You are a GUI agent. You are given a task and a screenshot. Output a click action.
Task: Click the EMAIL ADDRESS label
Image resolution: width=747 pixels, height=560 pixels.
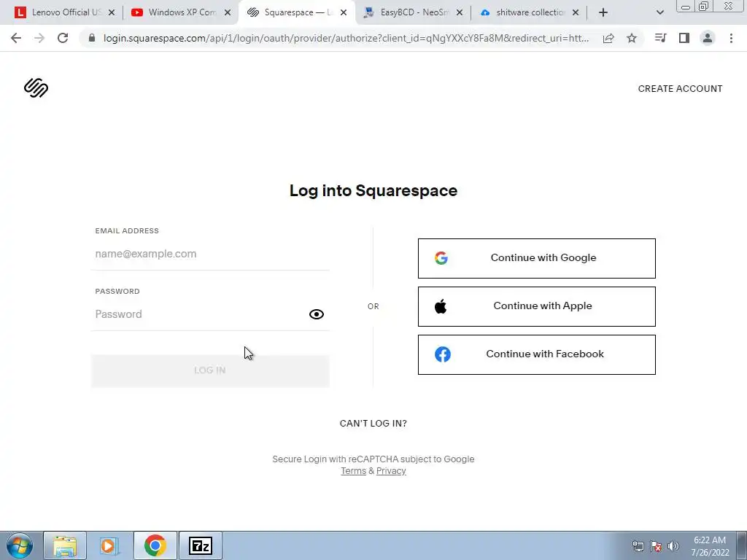127,231
